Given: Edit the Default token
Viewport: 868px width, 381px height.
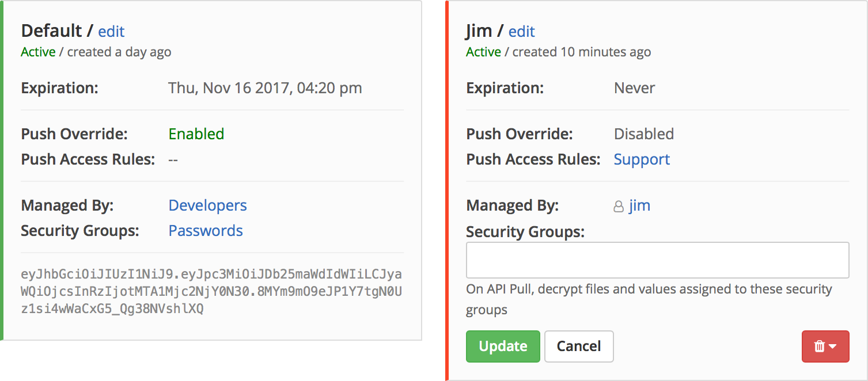Looking at the screenshot, I should (x=111, y=31).
